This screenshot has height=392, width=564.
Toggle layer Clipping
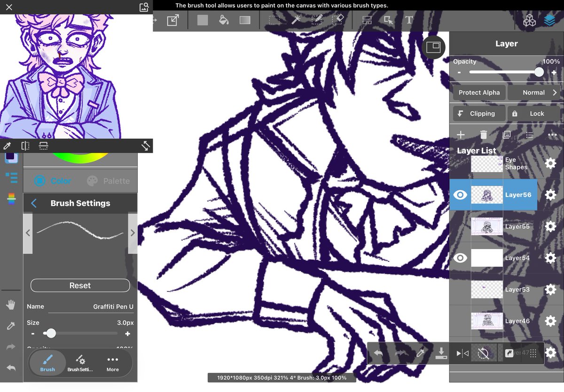click(x=479, y=113)
